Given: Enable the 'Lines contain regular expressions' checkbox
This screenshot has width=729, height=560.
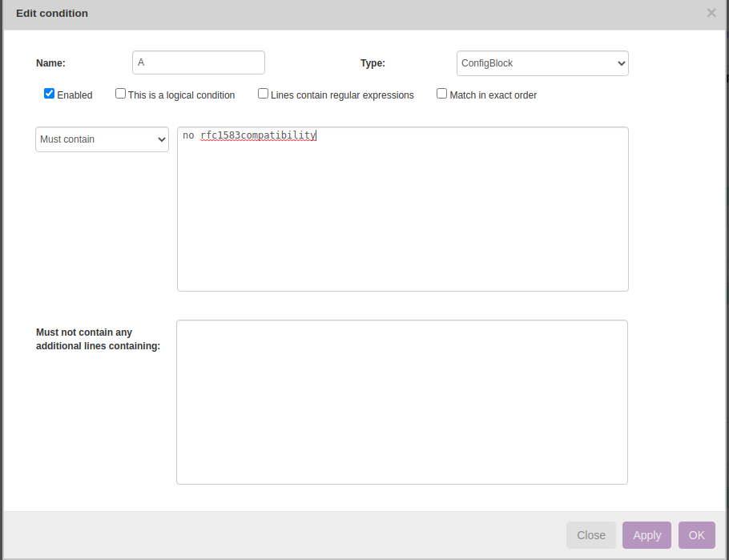Looking at the screenshot, I should point(263,94).
